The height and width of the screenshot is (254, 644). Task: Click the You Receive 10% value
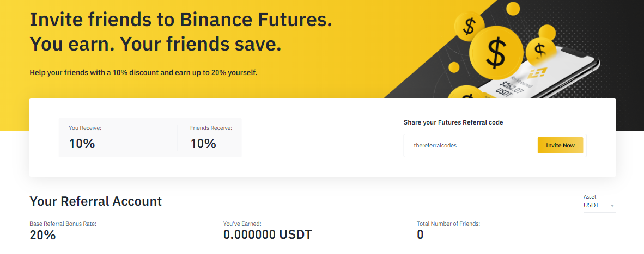(x=82, y=144)
